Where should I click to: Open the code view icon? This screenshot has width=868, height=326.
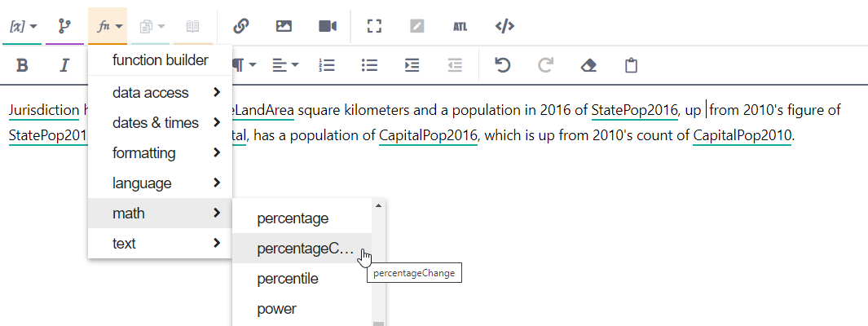[x=504, y=26]
